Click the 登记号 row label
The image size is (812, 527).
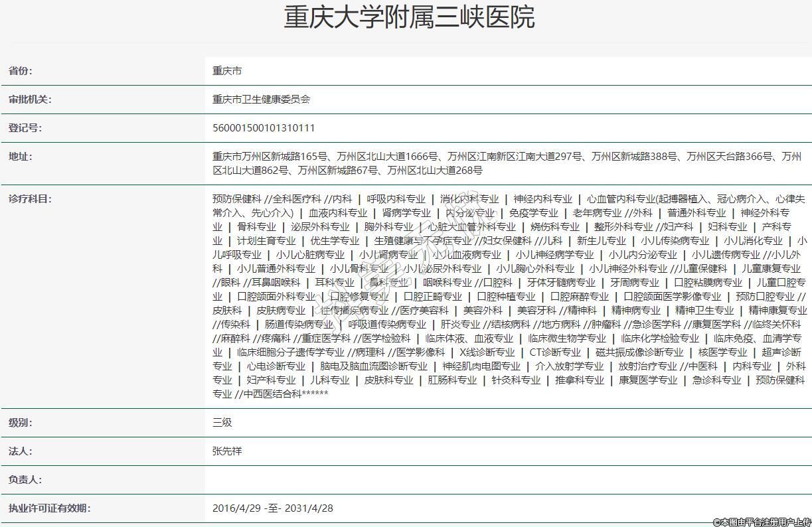coord(25,128)
